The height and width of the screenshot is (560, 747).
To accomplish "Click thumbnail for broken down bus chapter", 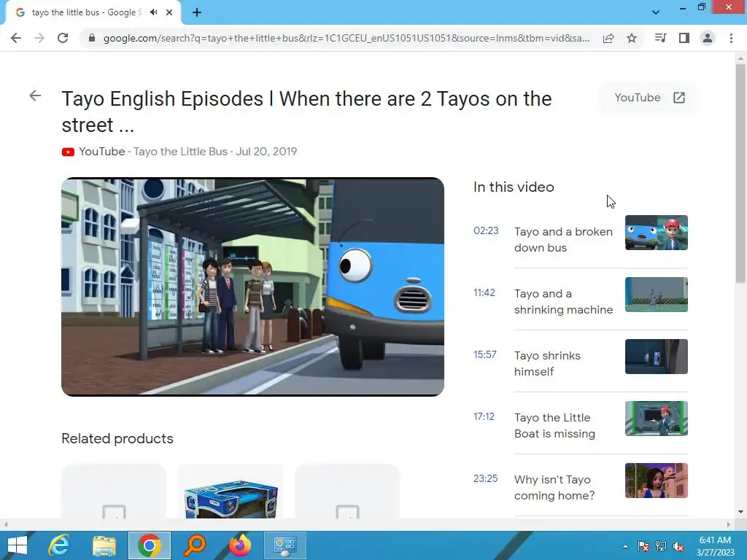I will click(656, 233).
